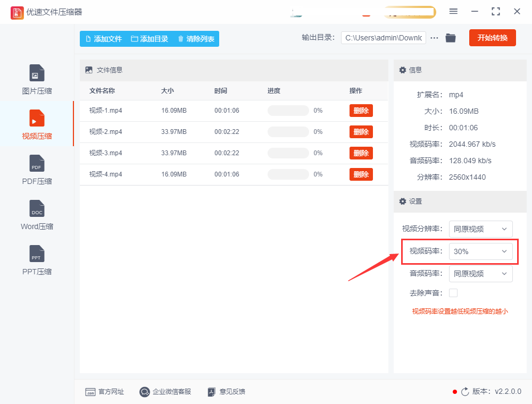Expand the 音频码率 audio bitrate dropdown
532x404 pixels.
480,273
